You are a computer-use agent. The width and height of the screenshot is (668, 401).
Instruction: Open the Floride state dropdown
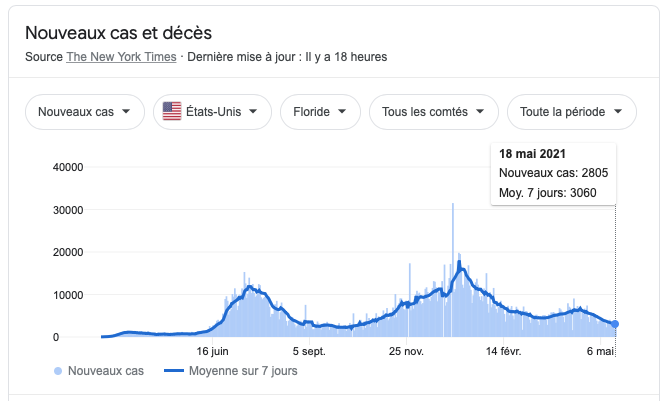320,112
